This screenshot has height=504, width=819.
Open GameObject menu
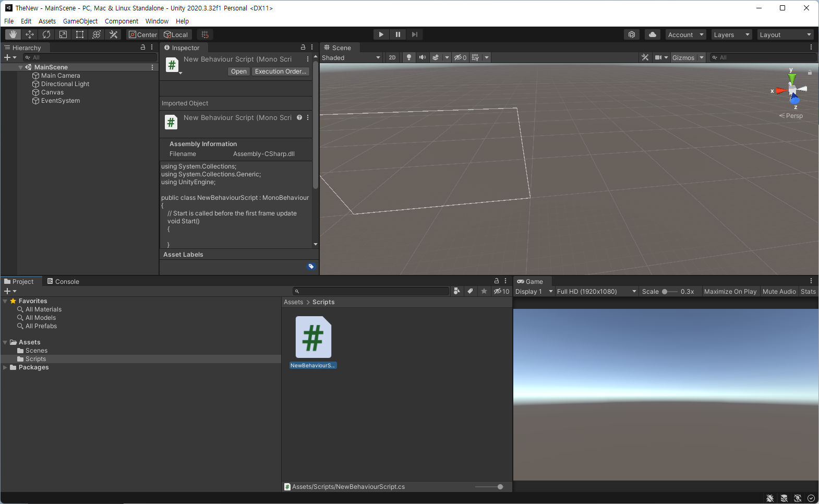(80, 21)
